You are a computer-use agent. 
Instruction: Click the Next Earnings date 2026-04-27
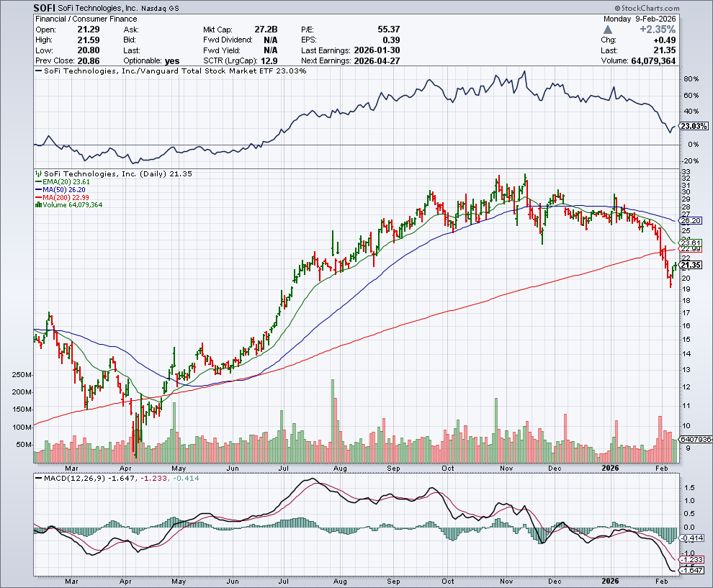pyautogui.click(x=377, y=60)
